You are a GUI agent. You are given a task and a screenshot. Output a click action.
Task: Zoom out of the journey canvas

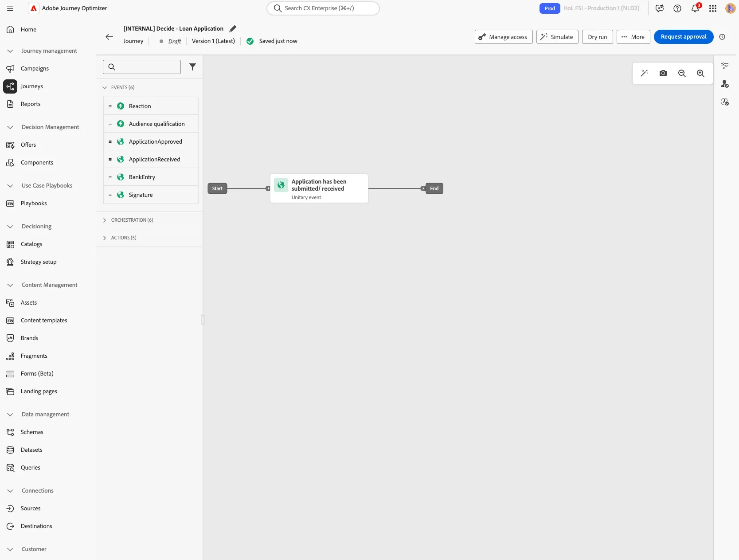(x=682, y=73)
